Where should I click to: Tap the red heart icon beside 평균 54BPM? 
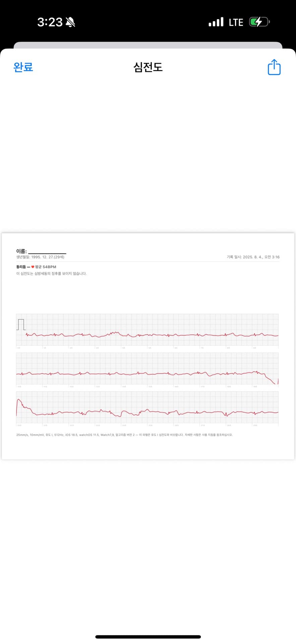point(33,267)
